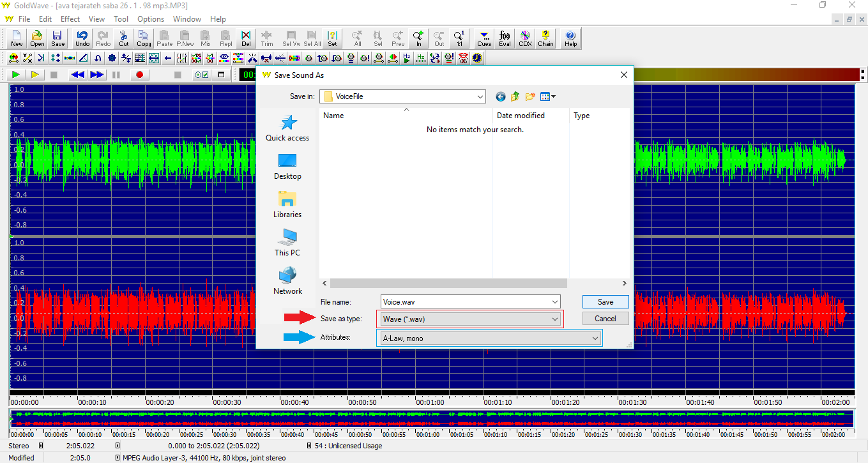Click the Eval expression evaluator icon

(505, 38)
